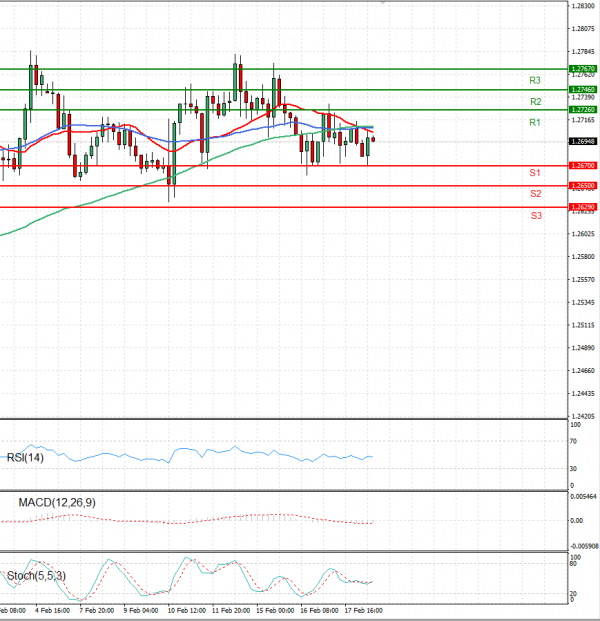Click the S3 support label

coord(536,216)
